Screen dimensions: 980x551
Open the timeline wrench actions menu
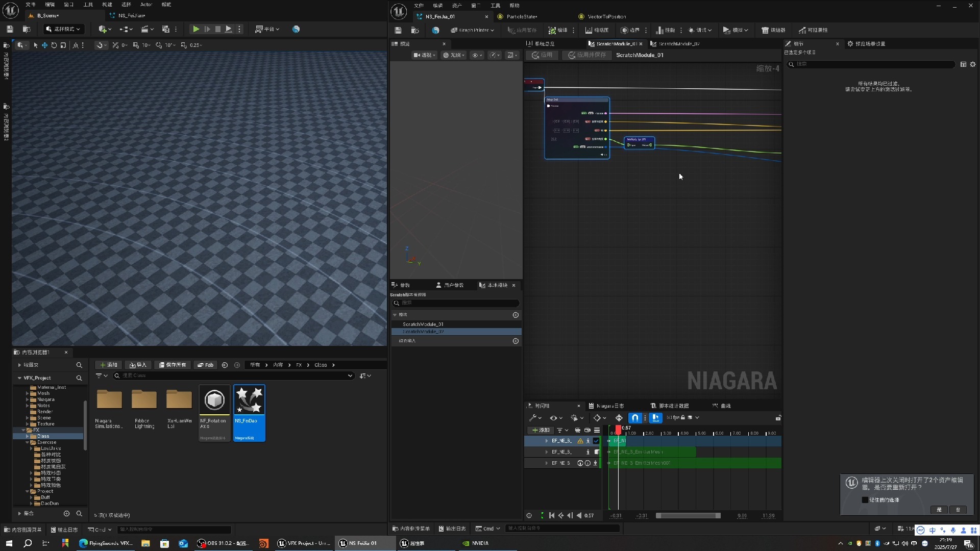click(535, 418)
